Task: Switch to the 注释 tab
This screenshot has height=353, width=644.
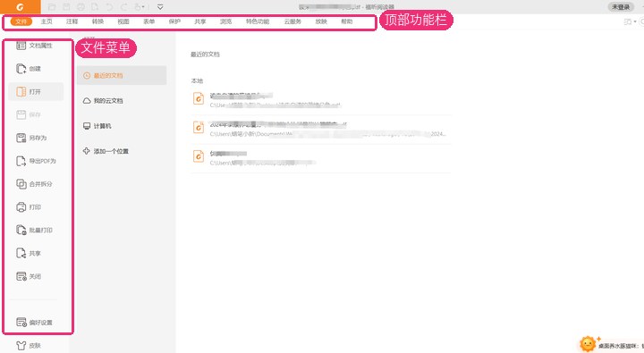Action: 72,21
